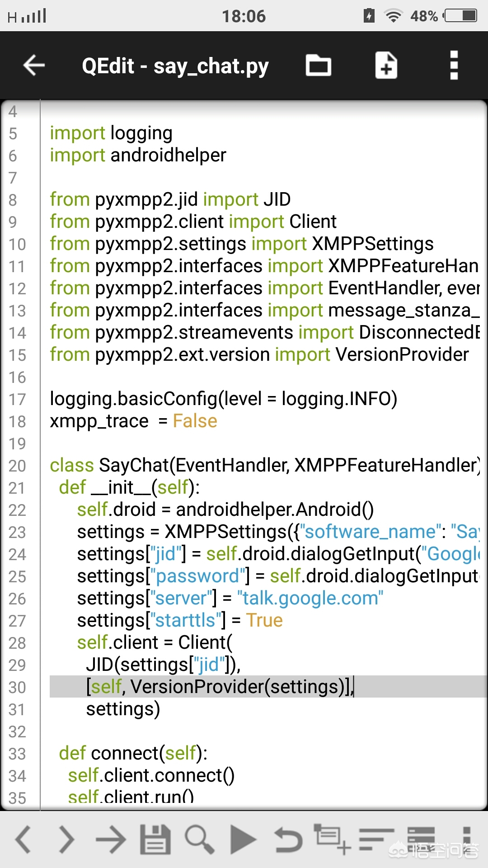
Task: Tap the 'def connect(self):' line
Action: [x=133, y=753]
